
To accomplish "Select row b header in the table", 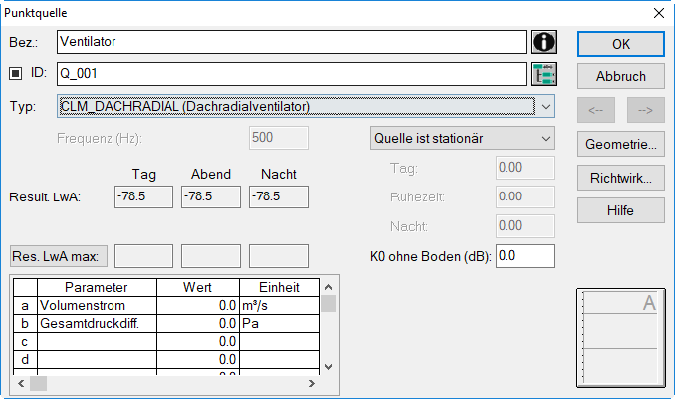I will click(x=25, y=323).
